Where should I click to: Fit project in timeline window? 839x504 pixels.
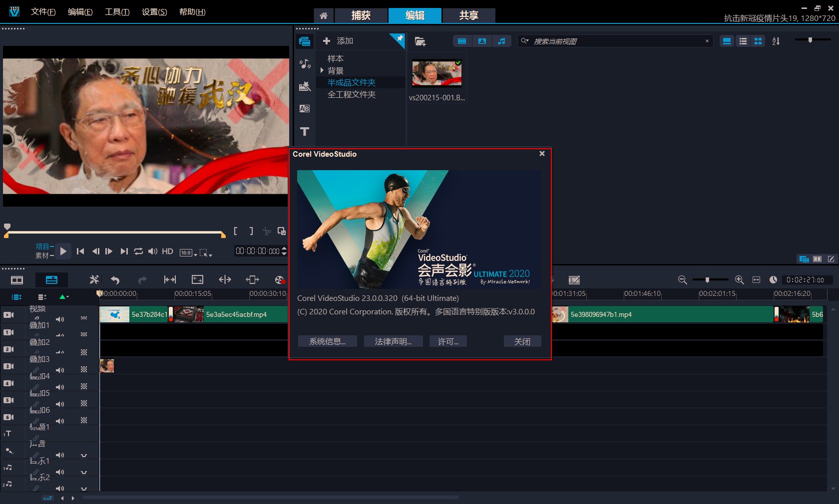pyautogui.click(x=756, y=280)
